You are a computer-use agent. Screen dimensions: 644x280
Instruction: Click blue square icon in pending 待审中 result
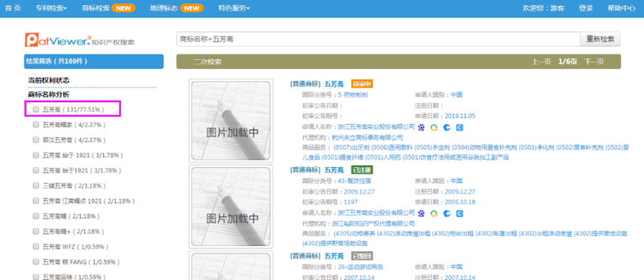[460, 127]
